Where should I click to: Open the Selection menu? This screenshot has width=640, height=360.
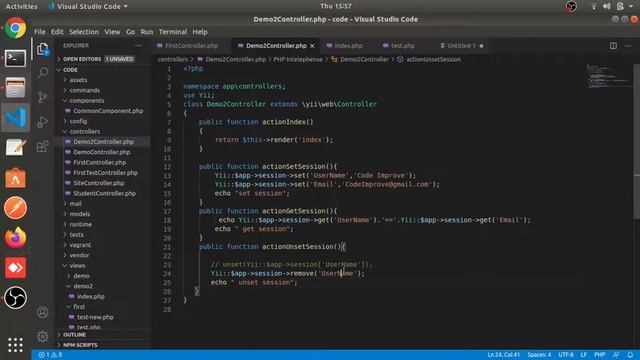pos(84,32)
